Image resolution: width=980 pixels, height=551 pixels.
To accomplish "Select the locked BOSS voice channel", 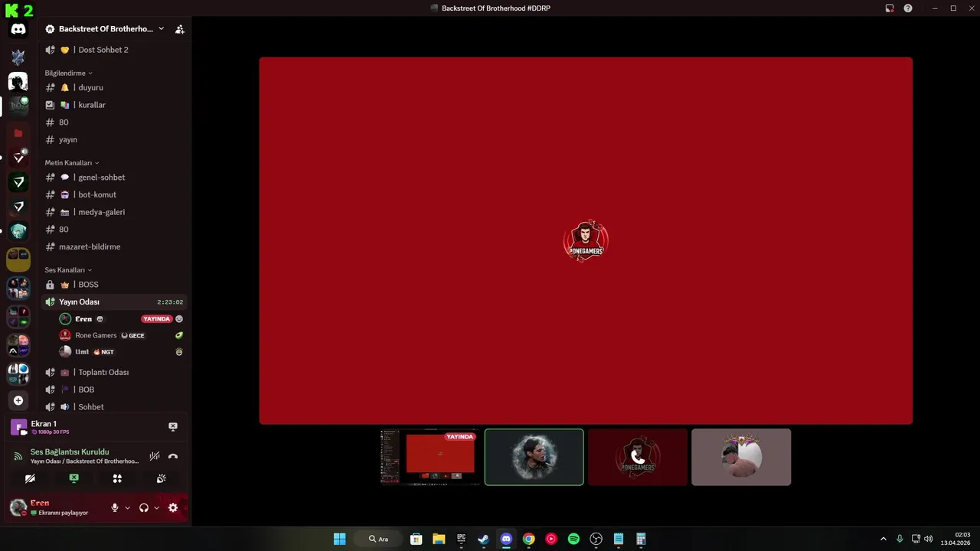I will (x=113, y=285).
